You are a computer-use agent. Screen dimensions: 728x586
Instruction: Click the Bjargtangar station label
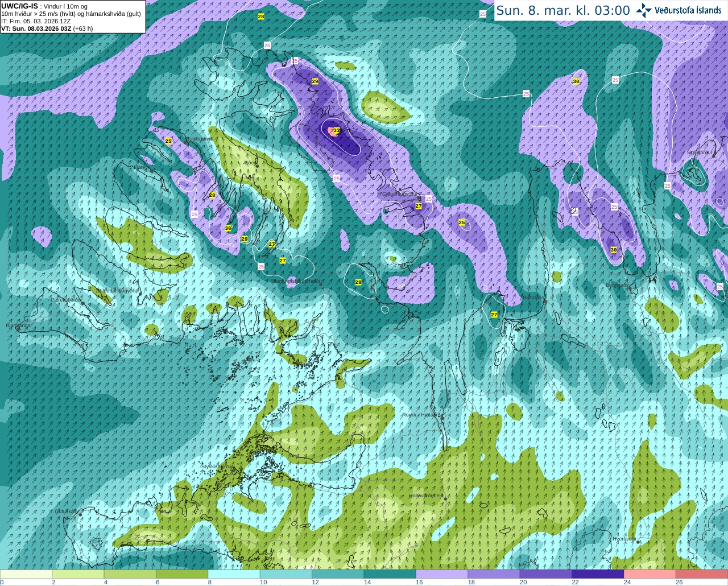pos(19,325)
